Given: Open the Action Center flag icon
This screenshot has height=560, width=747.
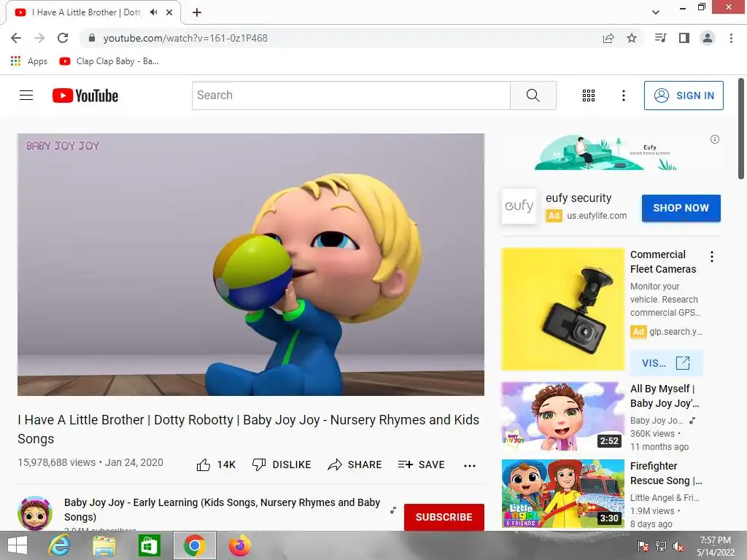Looking at the screenshot, I should point(643,546).
